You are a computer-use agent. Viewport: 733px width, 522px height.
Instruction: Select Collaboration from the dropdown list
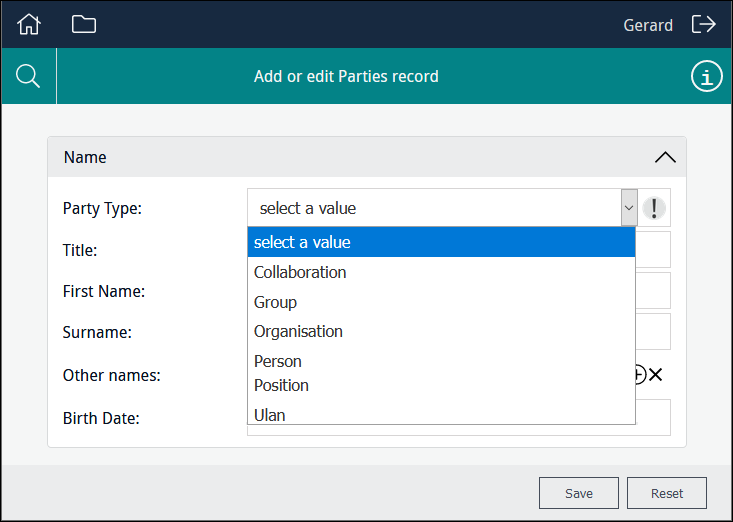[300, 272]
